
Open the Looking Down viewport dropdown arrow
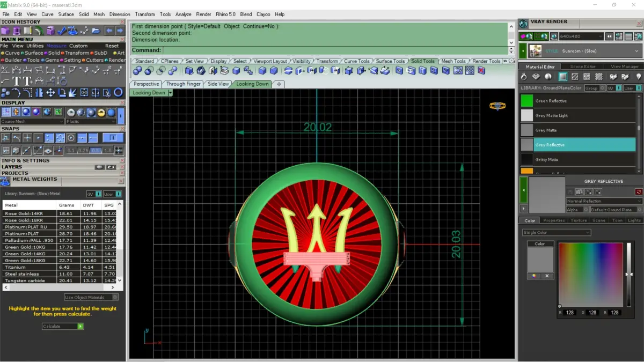tap(170, 93)
